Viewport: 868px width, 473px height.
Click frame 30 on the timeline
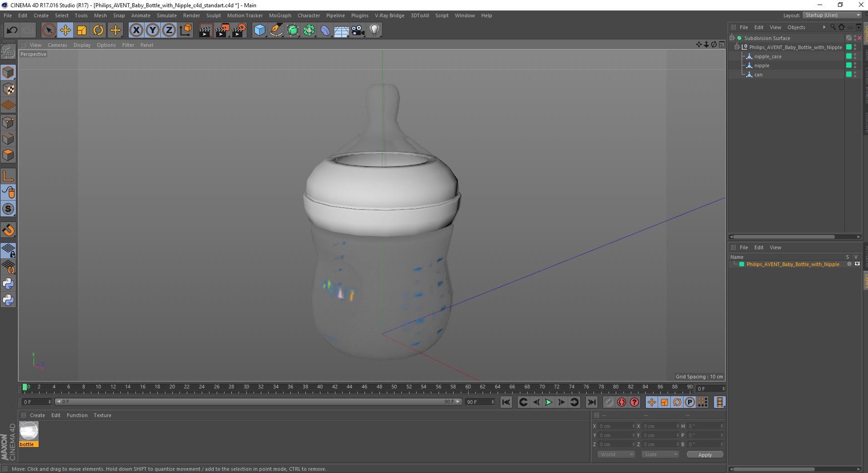(x=246, y=387)
